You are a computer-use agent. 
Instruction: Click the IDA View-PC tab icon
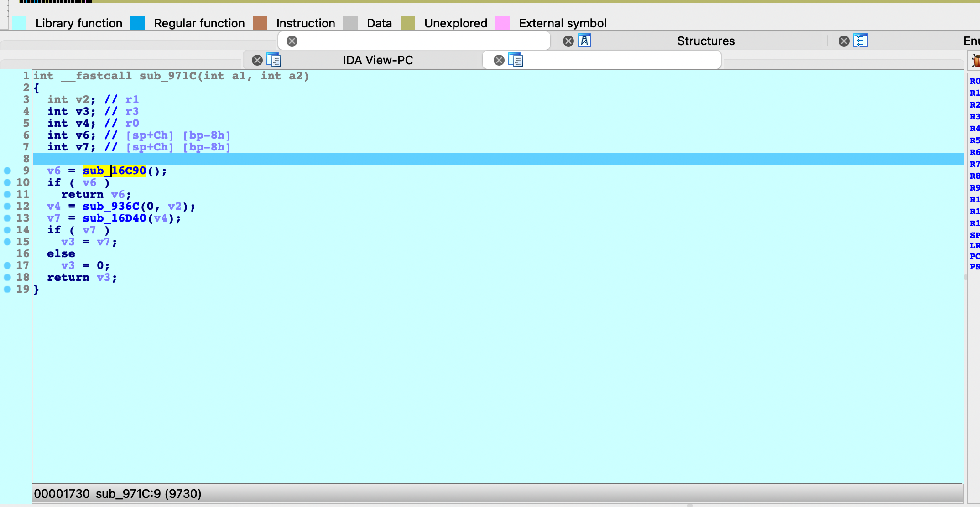coord(274,60)
